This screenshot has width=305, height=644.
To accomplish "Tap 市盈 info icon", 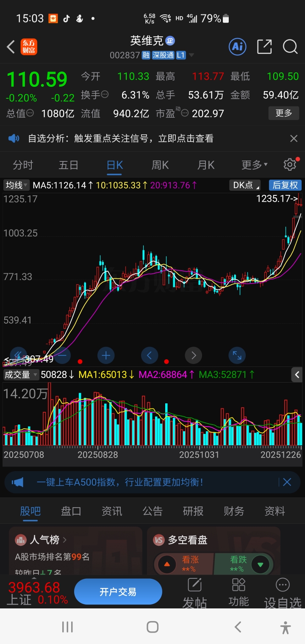I will 185,113.
